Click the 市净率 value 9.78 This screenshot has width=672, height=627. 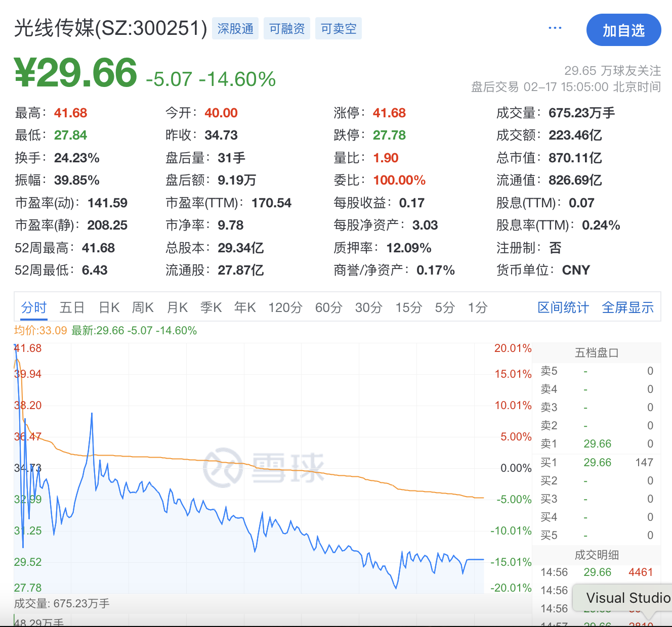point(231,225)
